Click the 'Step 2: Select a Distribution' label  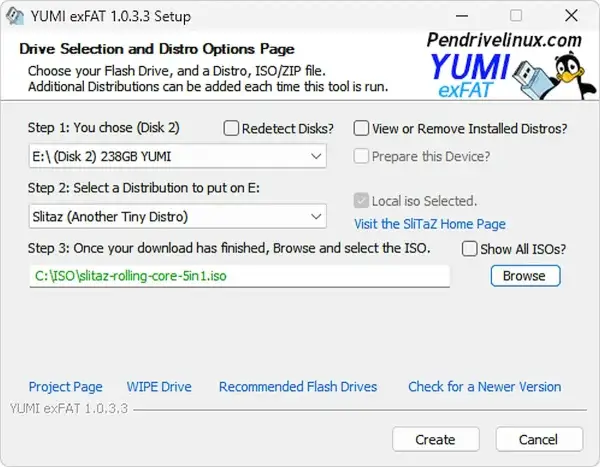click(x=143, y=188)
